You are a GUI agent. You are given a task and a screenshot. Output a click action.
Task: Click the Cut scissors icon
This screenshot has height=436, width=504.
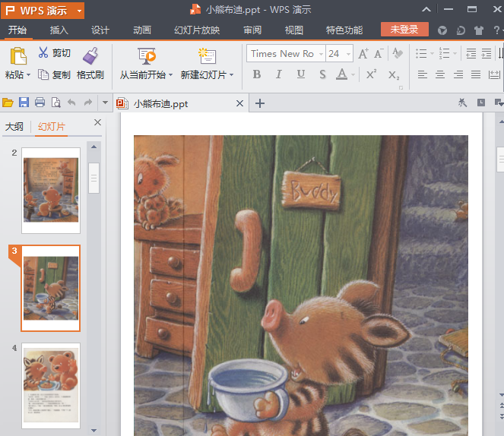tap(43, 53)
